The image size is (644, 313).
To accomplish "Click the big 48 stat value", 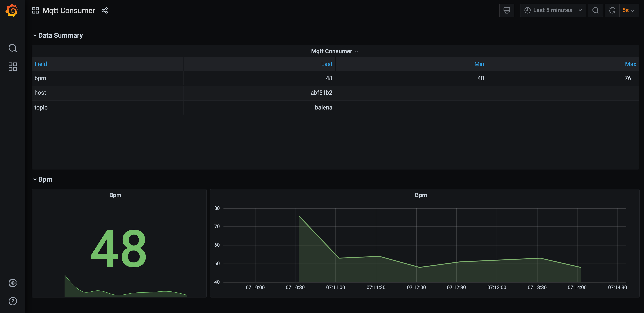I will (x=119, y=249).
